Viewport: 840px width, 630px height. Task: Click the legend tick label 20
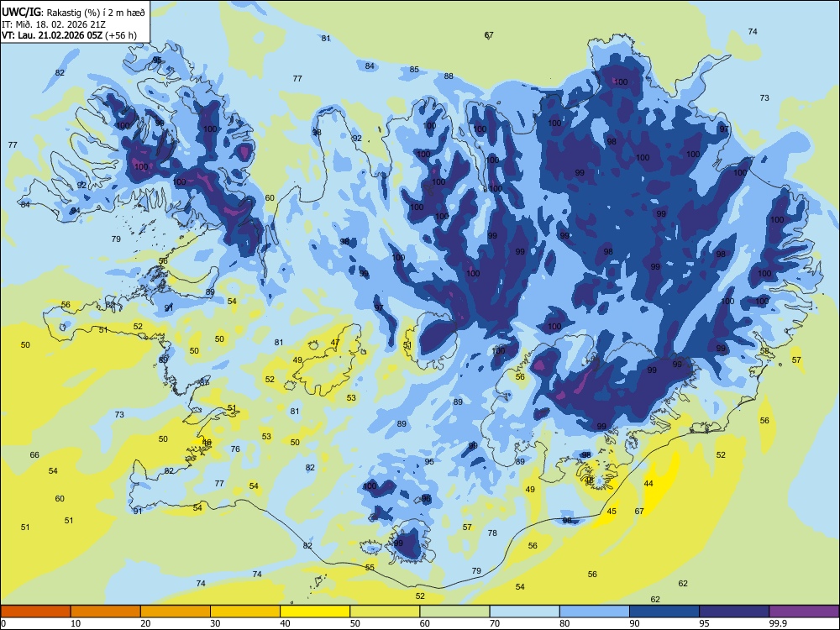(x=145, y=623)
